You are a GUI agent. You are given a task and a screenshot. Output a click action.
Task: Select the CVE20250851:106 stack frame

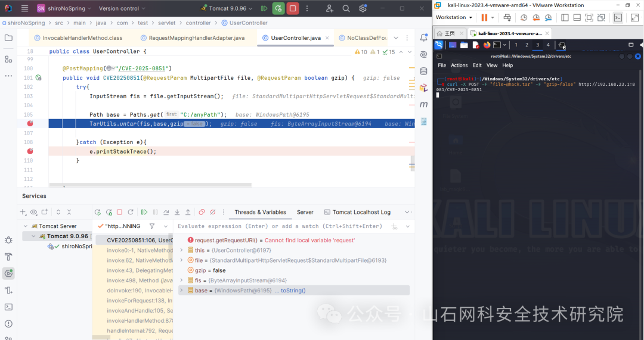pos(135,241)
